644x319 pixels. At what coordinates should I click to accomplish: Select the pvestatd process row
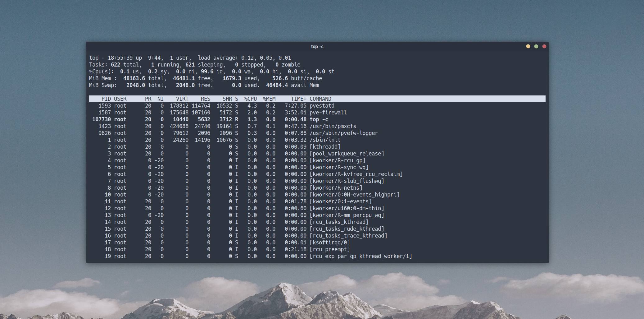click(x=322, y=106)
